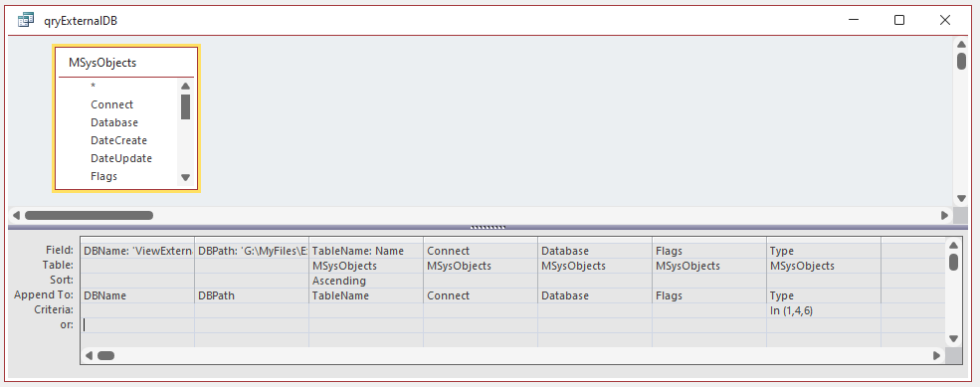This screenshot has width=980, height=387.
Task: Click the Criteria cell under DBName column
Action: [x=137, y=310]
